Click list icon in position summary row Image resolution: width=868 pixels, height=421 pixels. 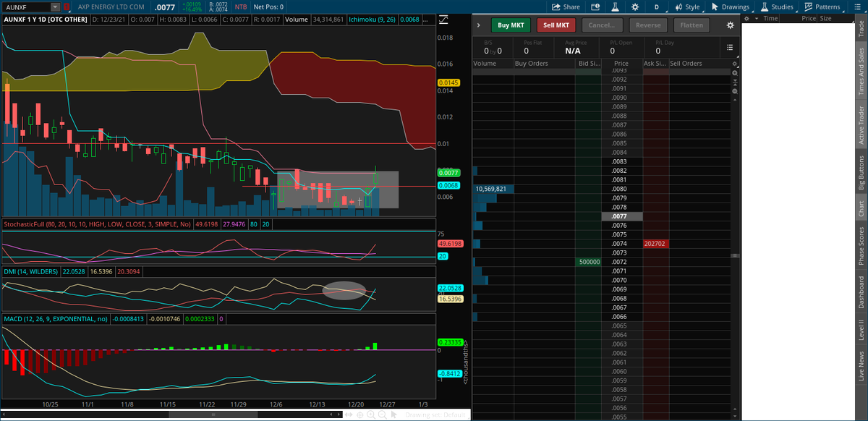pyautogui.click(x=730, y=47)
